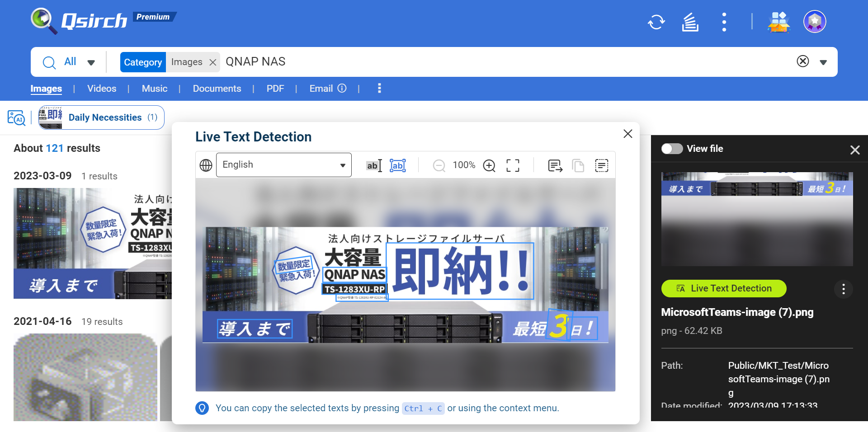Open the AI image search icon
Image resolution: width=868 pixels, height=432 pixels.
[16, 117]
